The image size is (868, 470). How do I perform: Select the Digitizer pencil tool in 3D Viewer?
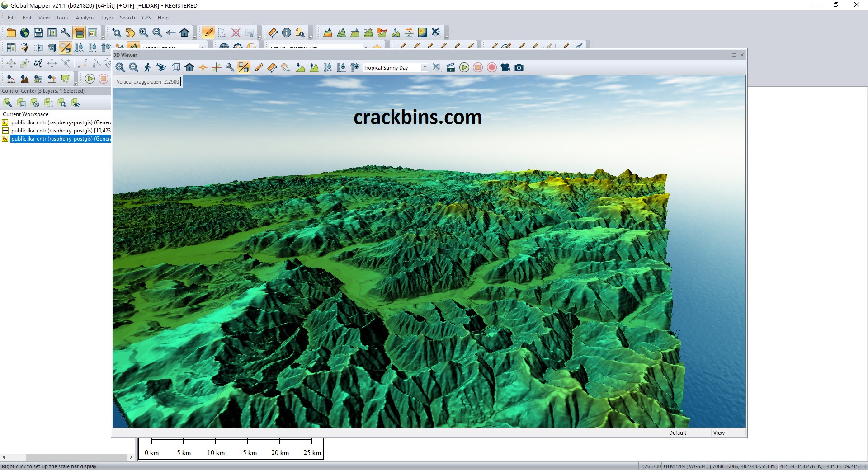259,67
